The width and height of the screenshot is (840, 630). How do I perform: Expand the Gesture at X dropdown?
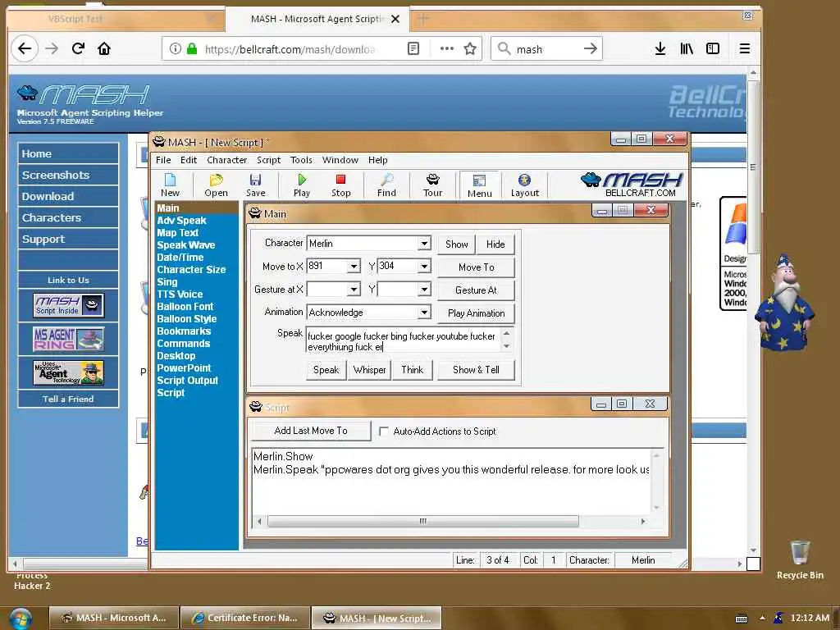pyautogui.click(x=354, y=290)
